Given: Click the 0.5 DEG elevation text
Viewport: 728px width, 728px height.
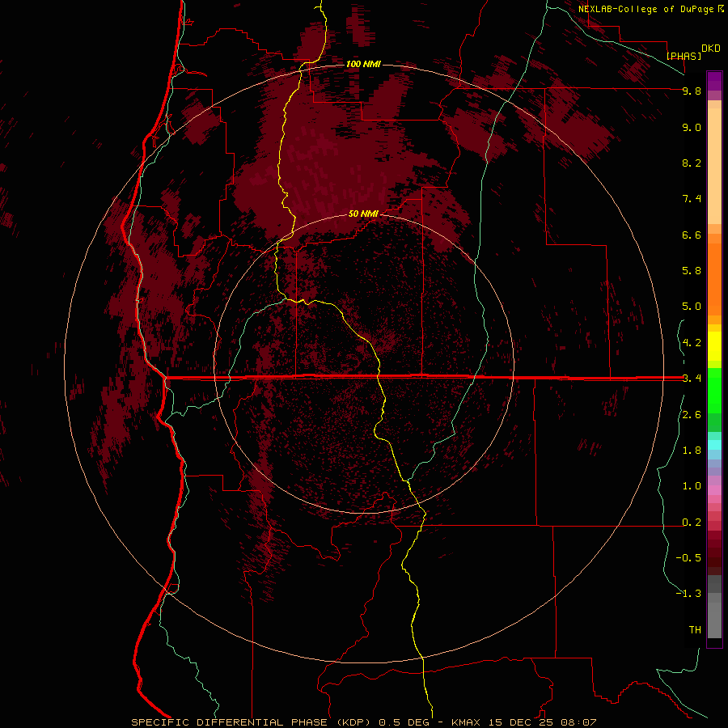Looking at the screenshot, I should pyautogui.click(x=403, y=722).
